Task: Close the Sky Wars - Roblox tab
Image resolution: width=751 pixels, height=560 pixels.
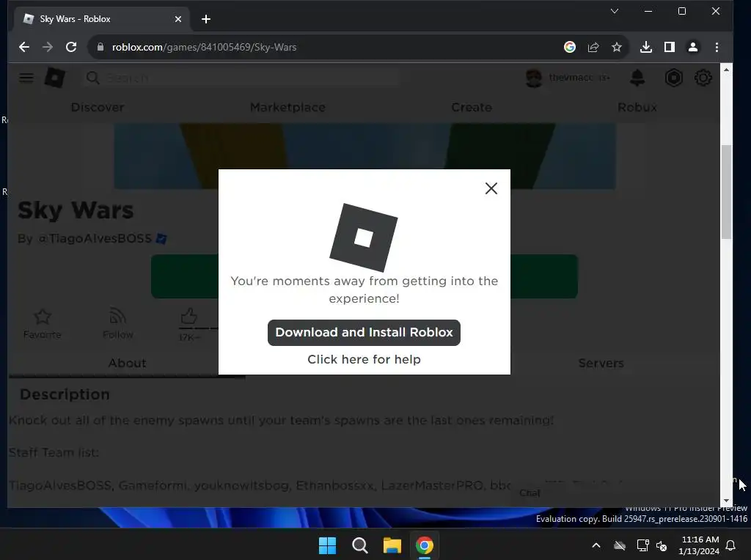Action: (178, 19)
